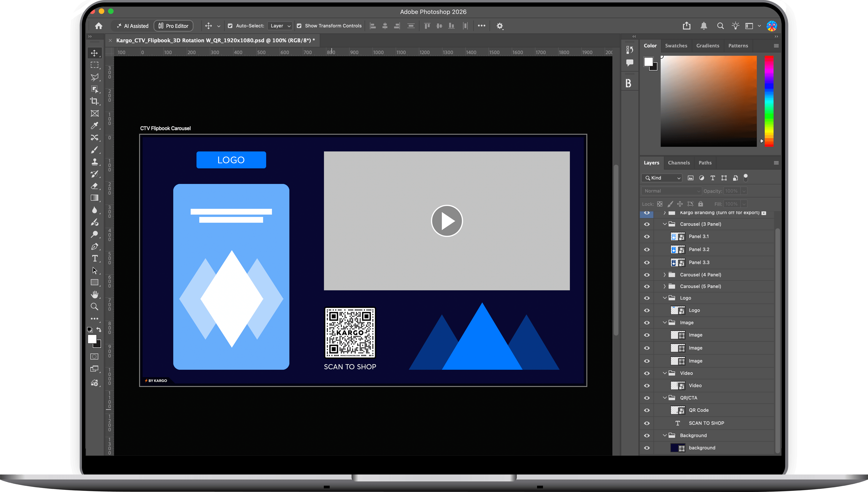Open the Kind filter dropdown
This screenshot has height=492, width=868.
tap(662, 178)
